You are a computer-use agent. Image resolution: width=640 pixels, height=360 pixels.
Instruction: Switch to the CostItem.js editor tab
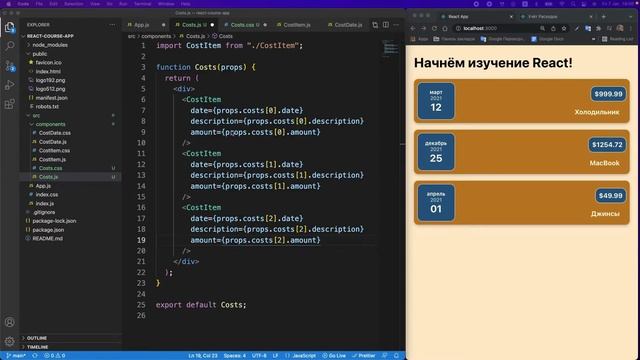(x=297, y=25)
